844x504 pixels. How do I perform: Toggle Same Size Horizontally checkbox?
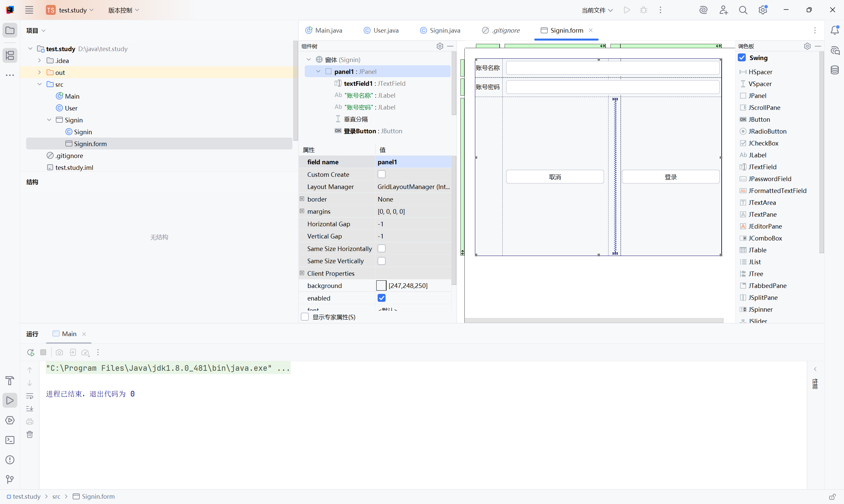[x=382, y=249]
